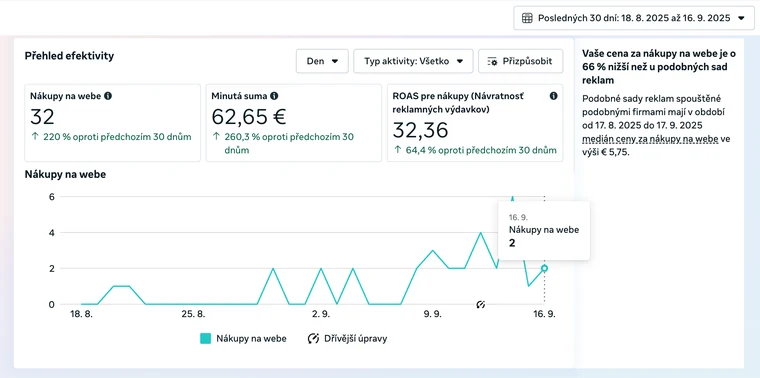Click the calendar icon in date selector
The width and height of the screenshot is (760, 378).
(527, 18)
